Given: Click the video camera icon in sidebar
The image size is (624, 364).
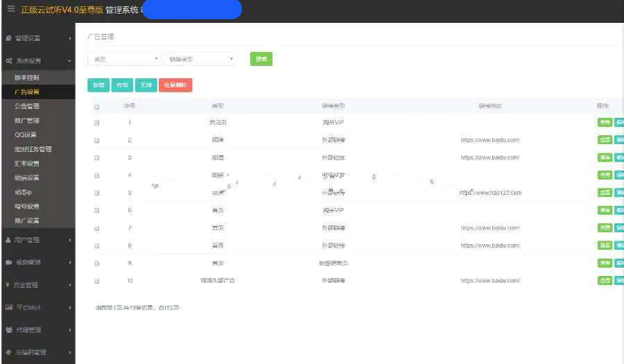Looking at the screenshot, I should [x=8, y=263].
